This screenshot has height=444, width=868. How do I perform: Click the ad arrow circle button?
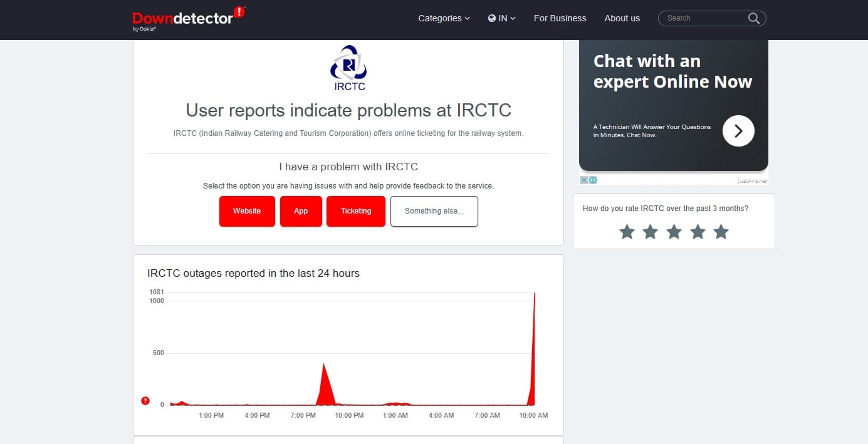pos(738,130)
